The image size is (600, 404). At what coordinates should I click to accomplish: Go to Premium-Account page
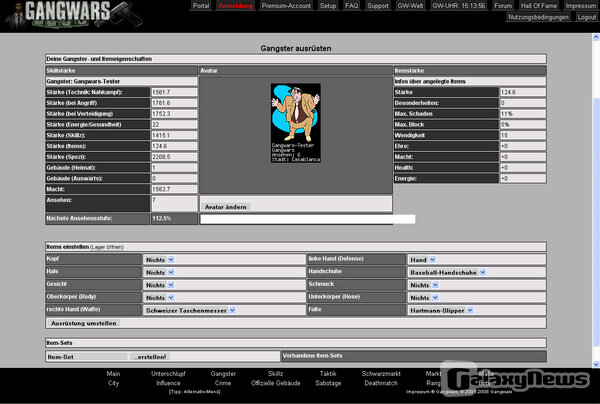286,6
